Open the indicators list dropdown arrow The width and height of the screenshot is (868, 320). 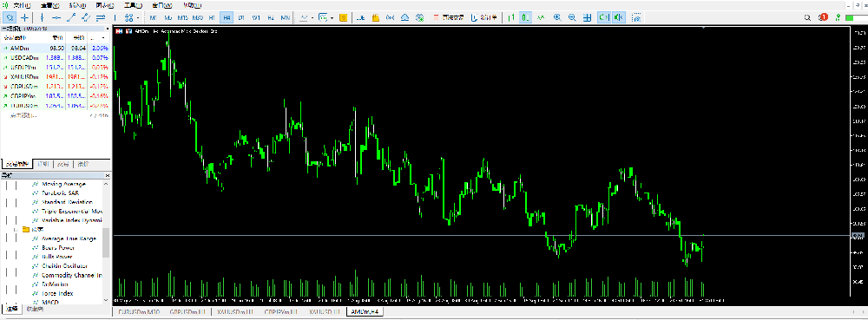tap(312, 17)
